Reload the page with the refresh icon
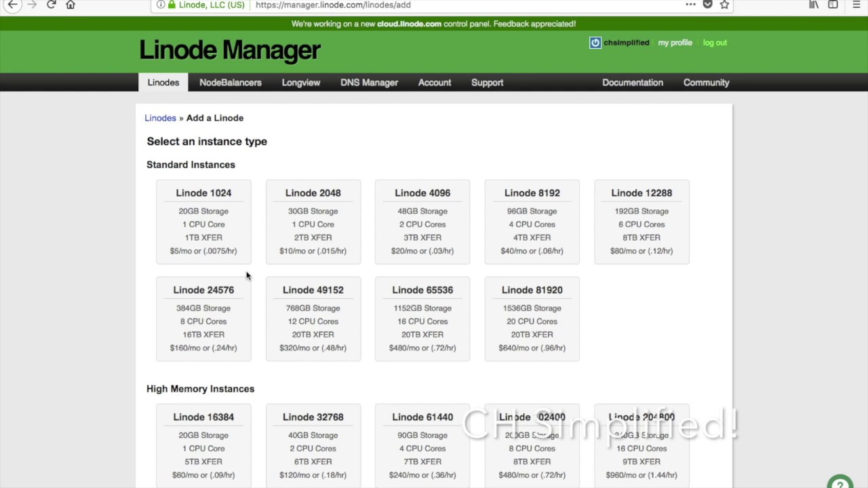Viewport: 868px width, 488px height. pos(51,5)
